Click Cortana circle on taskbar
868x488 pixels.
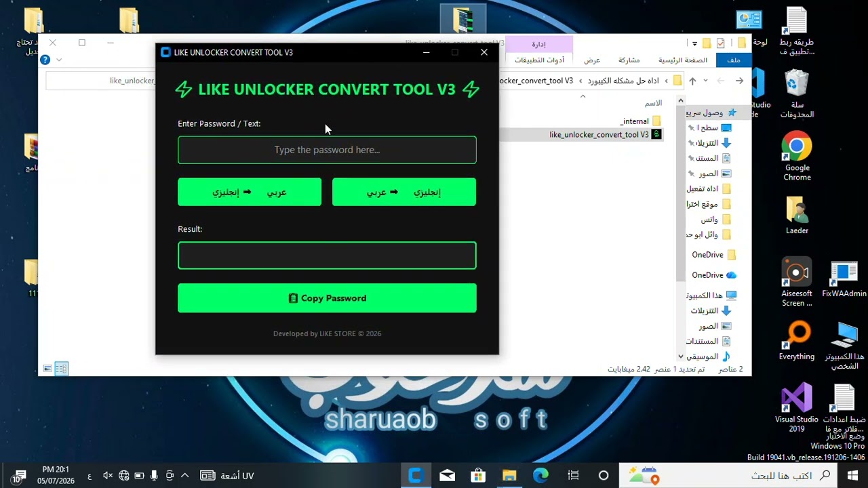pos(604,476)
